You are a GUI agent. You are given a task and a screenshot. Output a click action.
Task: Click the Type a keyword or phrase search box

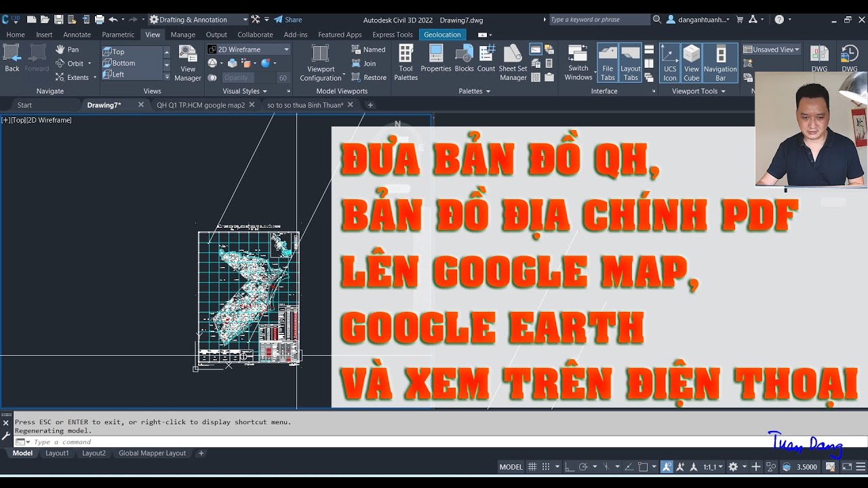tap(599, 20)
